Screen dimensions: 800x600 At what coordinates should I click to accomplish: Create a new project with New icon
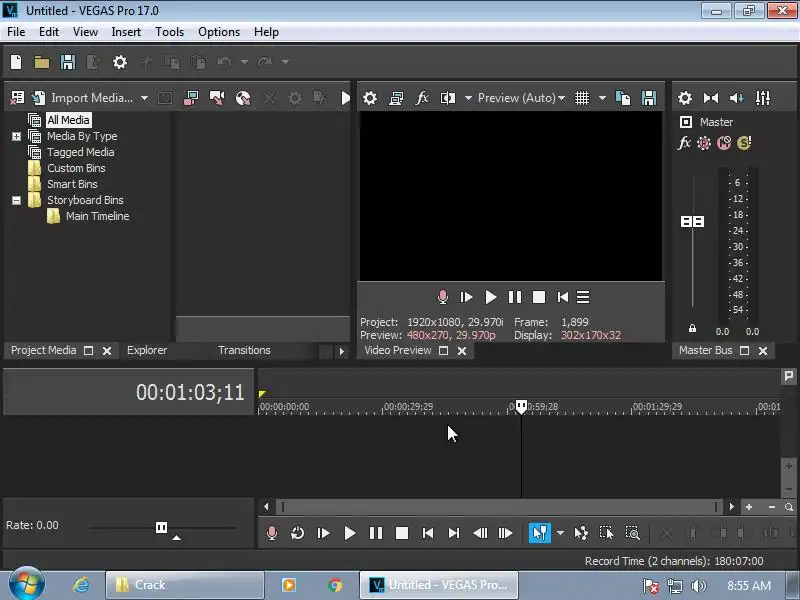coord(16,62)
